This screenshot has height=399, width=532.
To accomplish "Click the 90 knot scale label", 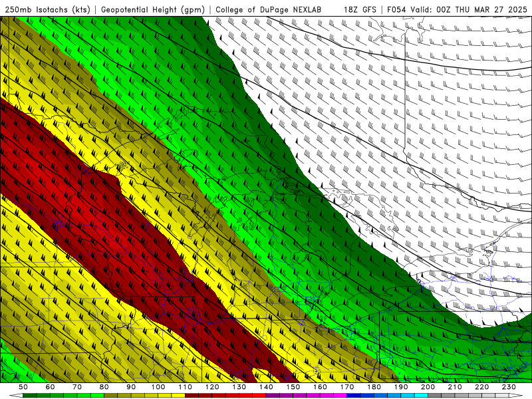I will click(x=131, y=387).
